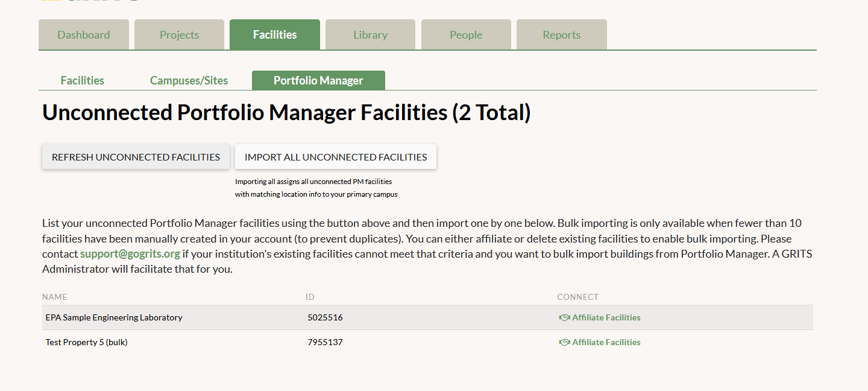Open the Dashboard tab
The width and height of the screenshot is (868, 391).
84,34
